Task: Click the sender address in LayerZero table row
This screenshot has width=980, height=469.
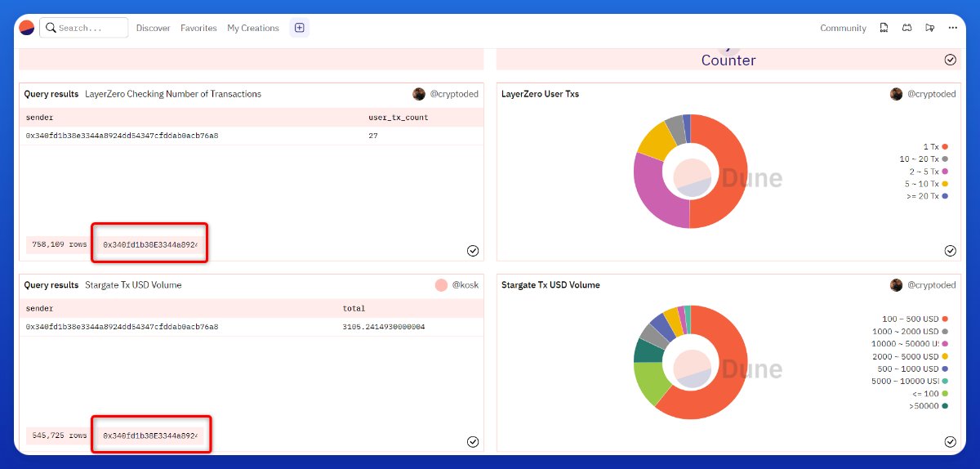Action: click(122, 136)
